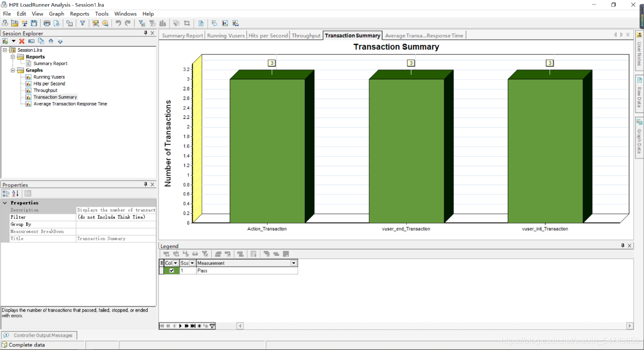Open Controller Output Messages panel
The width and height of the screenshot is (644, 350).
tap(39, 335)
